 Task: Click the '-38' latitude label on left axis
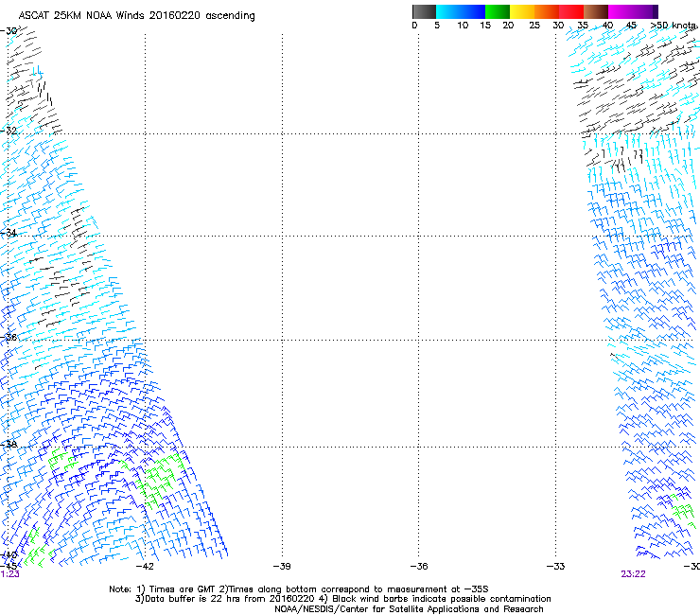pos(9,444)
